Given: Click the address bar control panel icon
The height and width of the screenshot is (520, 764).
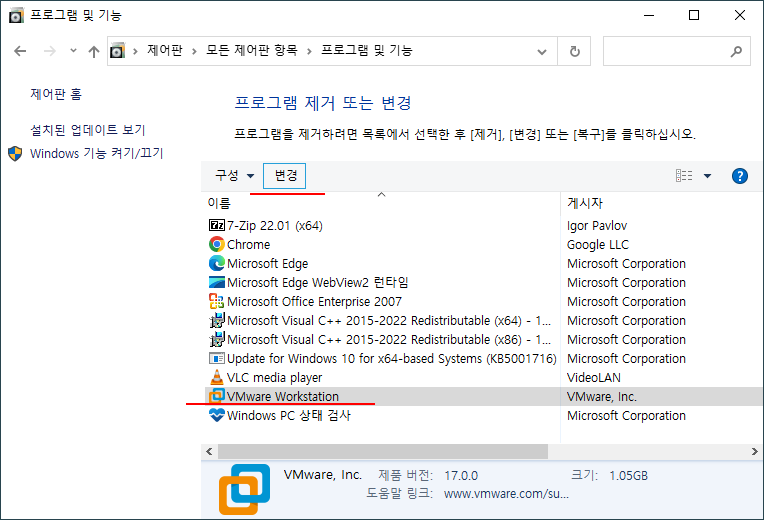Looking at the screenshot, I should tap(117, 51).
